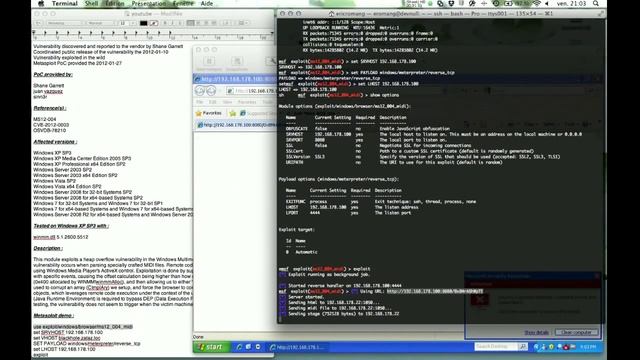Select left text alignment in TextEdit
Screen dimensions: 640x360
point(190,23)
